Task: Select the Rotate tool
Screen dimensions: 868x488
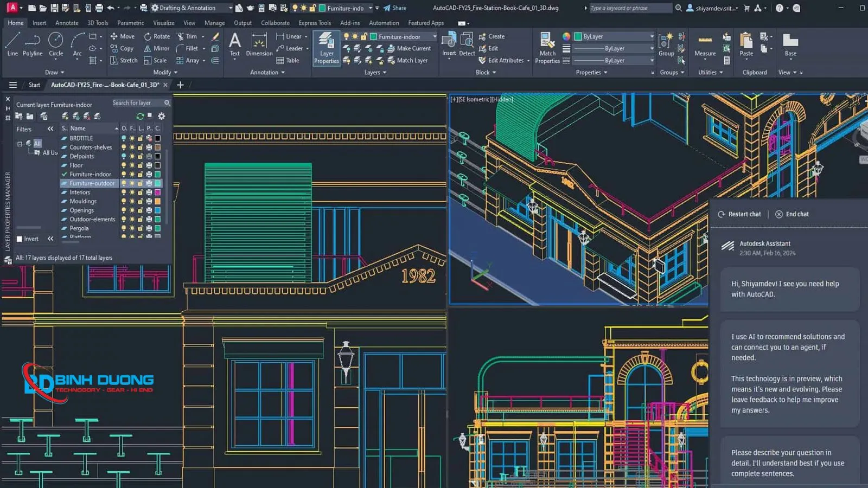Action: pyautogui.click(x=157, y=36)
